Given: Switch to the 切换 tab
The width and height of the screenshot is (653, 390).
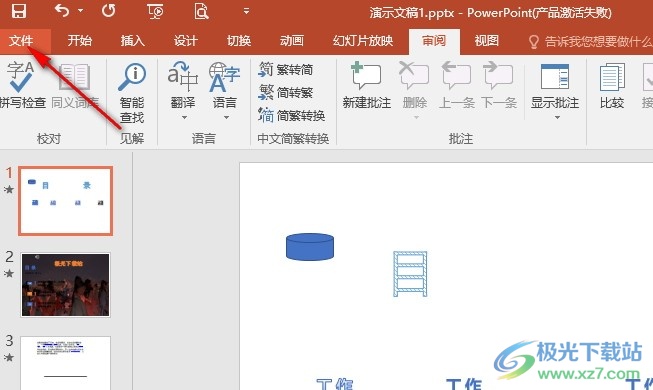Looking at the screenshot, I should coord(239,41).
